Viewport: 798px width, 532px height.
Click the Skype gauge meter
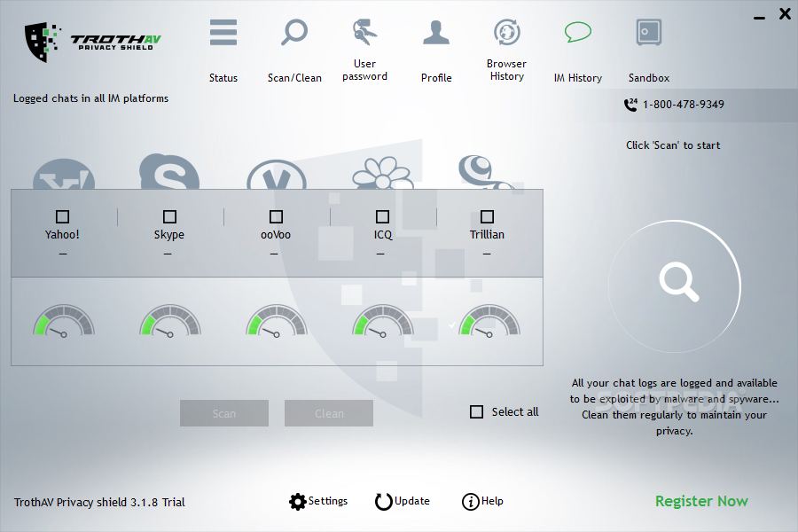click(170, 320)
